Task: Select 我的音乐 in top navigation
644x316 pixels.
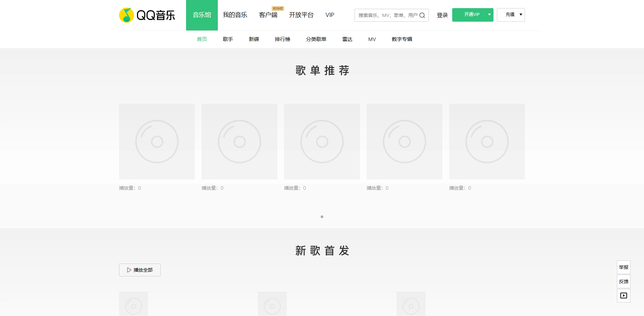Action: click(235, 15)
